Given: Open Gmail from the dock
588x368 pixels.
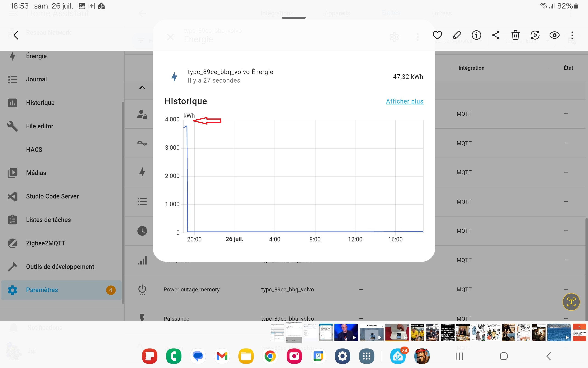Looking at the screenshot, I should pos(222,356).
